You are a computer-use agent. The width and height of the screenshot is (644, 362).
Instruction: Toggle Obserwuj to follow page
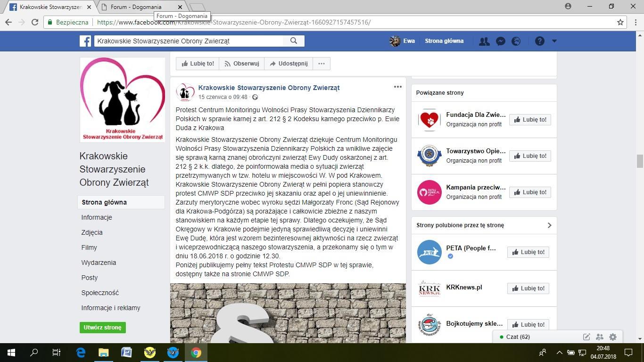pyautogui.click(x=242, y=64)
